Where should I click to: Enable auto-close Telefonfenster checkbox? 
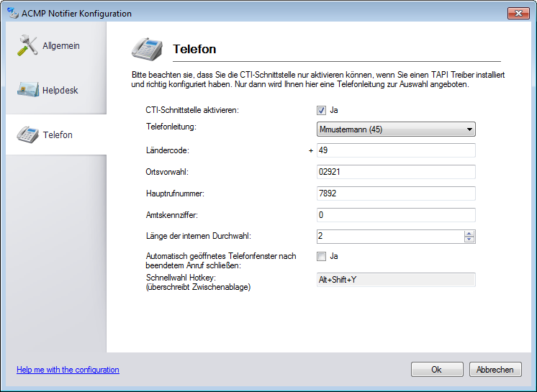pos(321,256)
